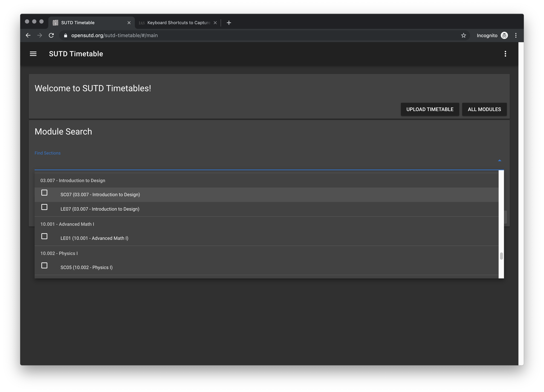The width and height of the screenshot is (544, 392).
Task: Click the Incognito profile icon
Action: point(504,36)
